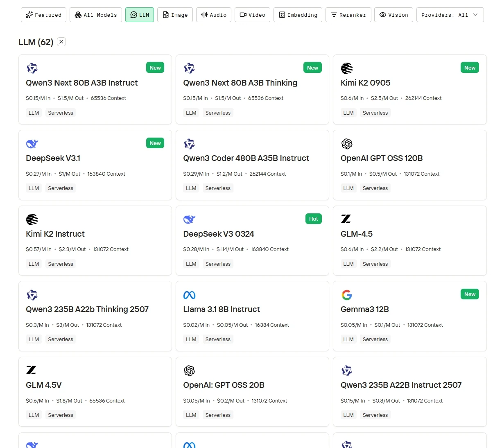
Task: Click the Qwen logo on Qwen3 Next 80B A3B Instruct
Action: coord(32,68)
